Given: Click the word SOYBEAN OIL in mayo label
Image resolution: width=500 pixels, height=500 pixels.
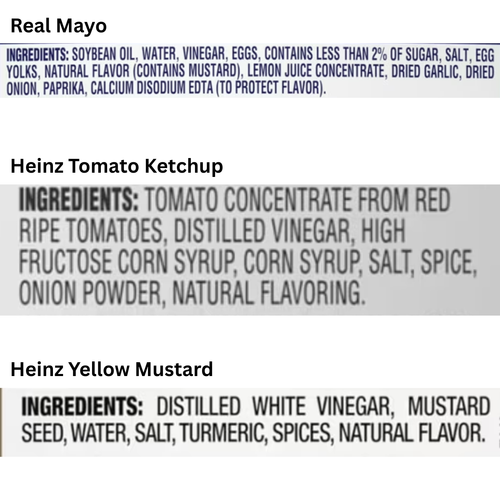Looking at the screenshot, I should (x=103, y=55).
